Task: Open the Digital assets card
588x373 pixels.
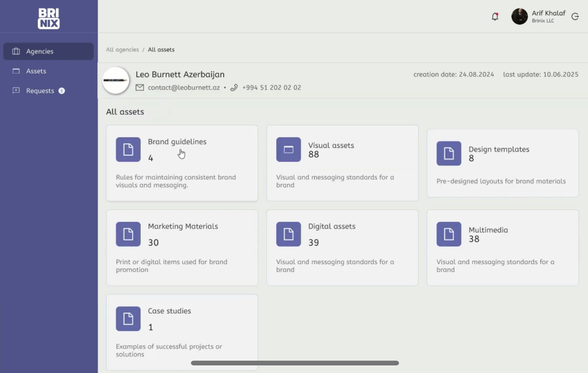Action: 342,248
